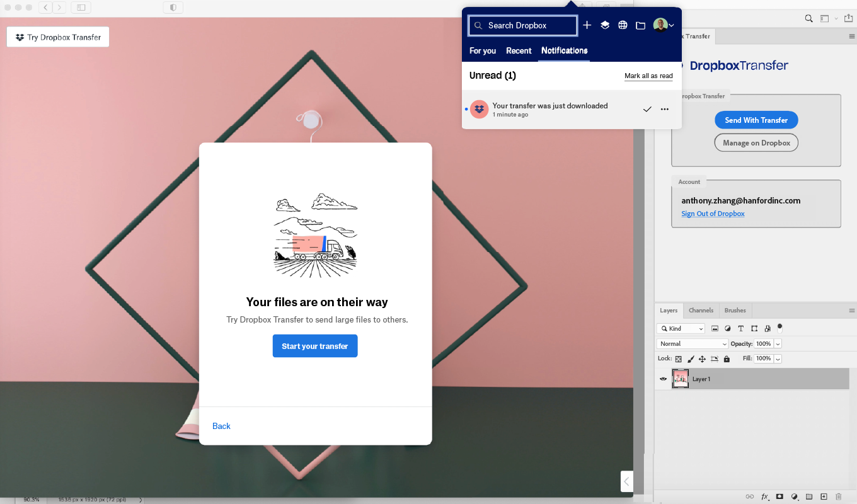The height and width of the screenshot is (504, 857).
Task: Mark the transfer notification as read
Action: [x=647, y=110]
